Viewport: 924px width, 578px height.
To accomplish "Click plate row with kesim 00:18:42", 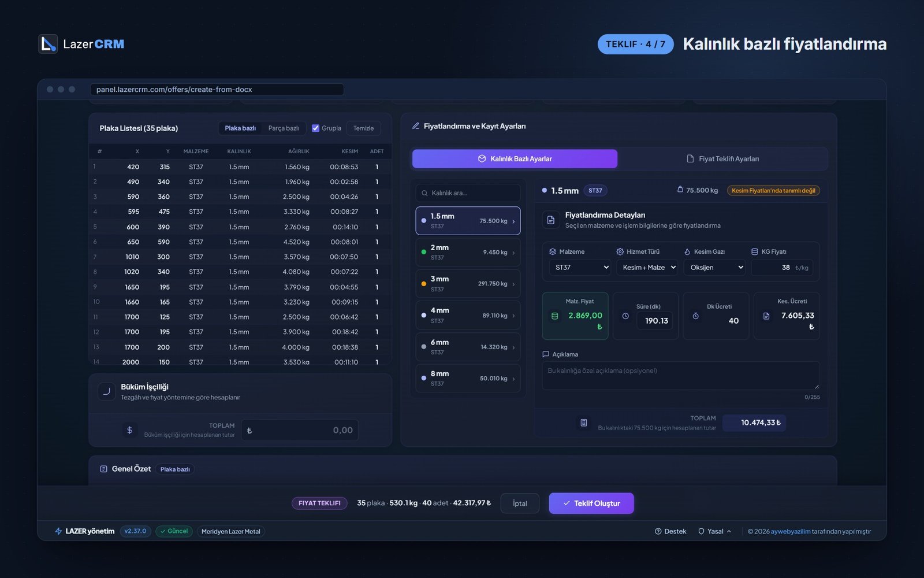I will click(240, 332).
